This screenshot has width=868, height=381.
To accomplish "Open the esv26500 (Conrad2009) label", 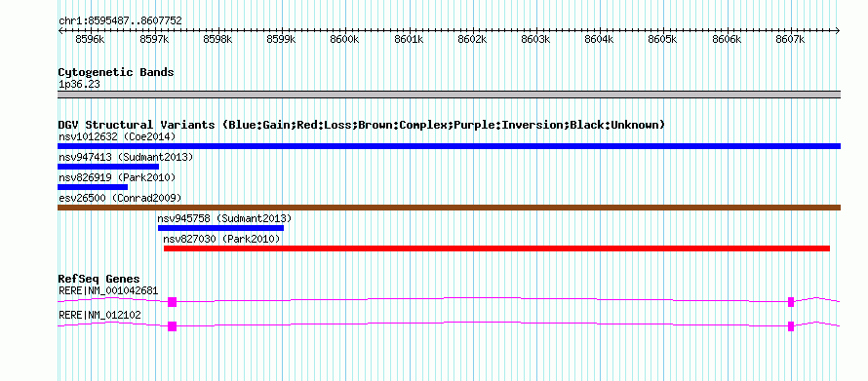I will (120, 198).
